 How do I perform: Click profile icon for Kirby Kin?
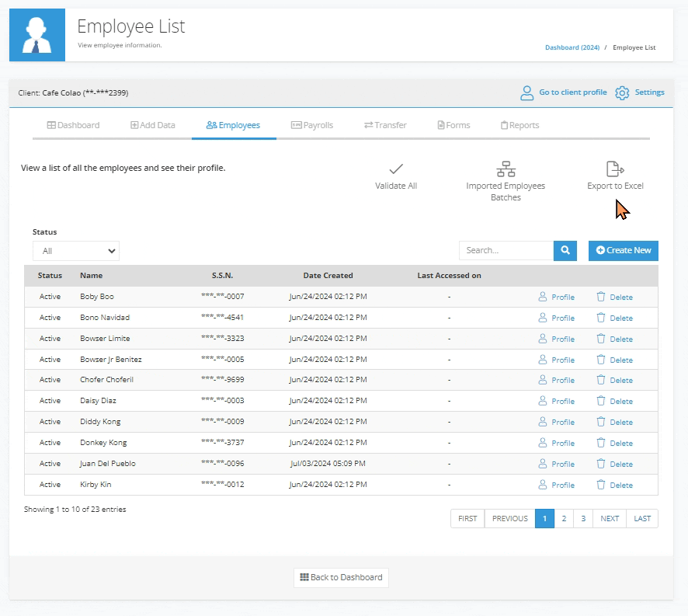543,485
